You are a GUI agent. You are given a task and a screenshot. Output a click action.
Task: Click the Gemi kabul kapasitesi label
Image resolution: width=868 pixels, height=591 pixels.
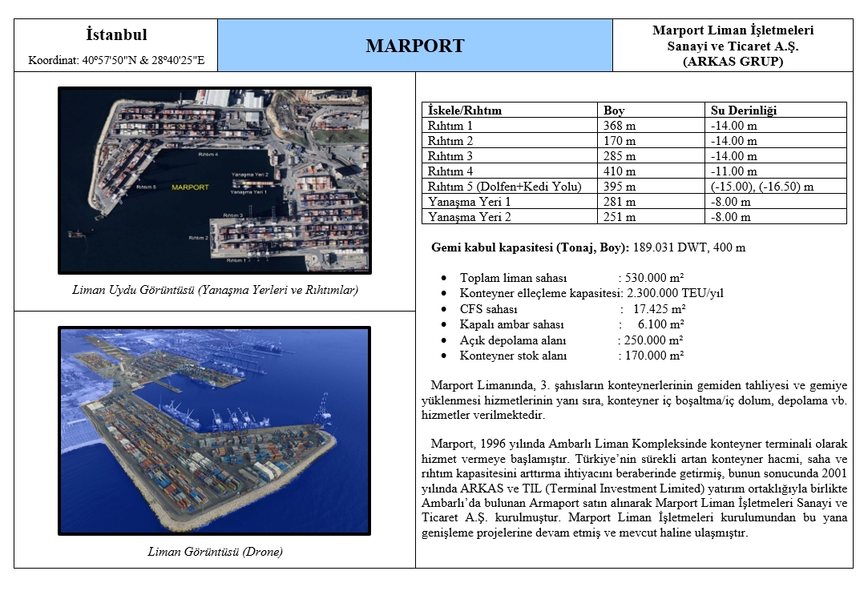pos(530,247)
